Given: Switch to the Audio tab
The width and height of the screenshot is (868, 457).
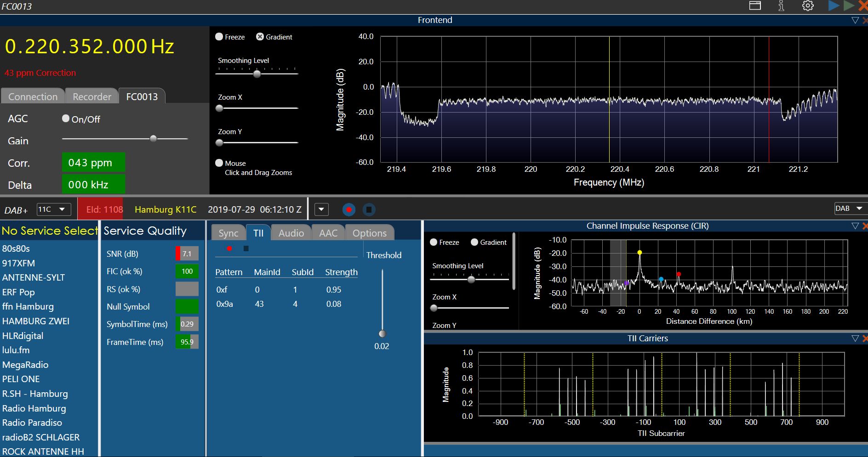Looking at the screenshot, I should [291, 233].
